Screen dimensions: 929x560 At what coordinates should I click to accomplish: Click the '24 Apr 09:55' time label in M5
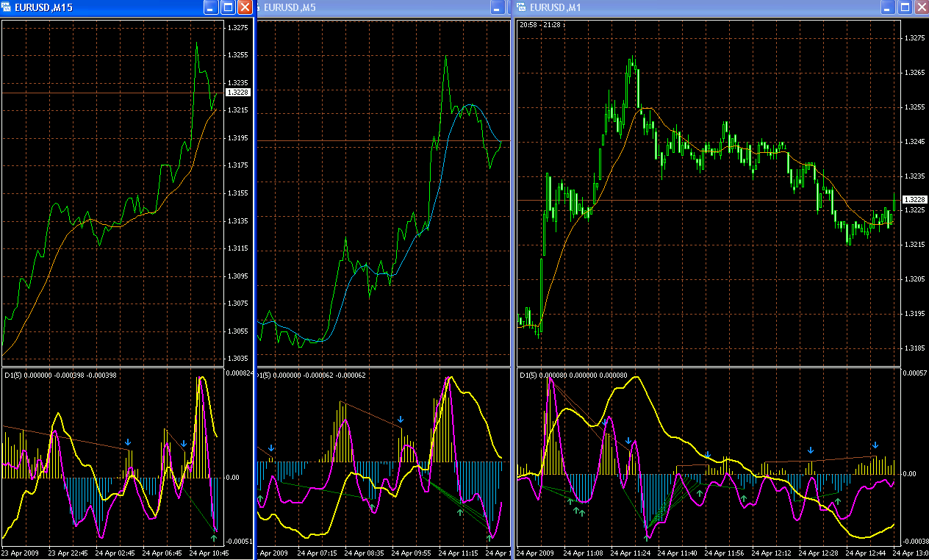point(412,553)
